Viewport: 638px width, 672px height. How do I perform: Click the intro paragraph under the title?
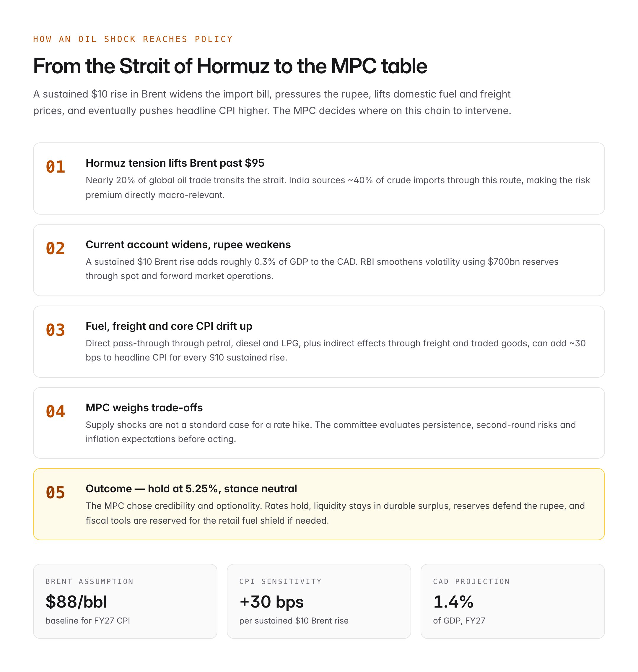coord(272,103)
